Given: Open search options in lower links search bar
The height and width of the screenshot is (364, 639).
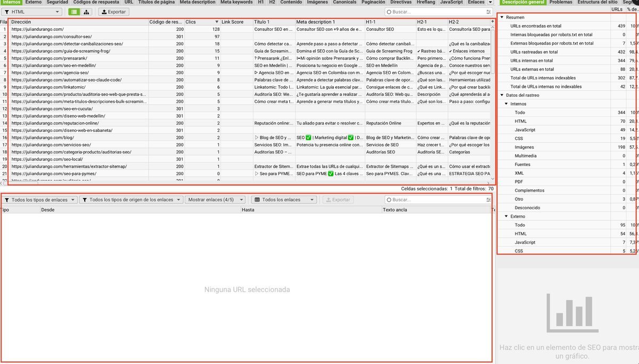Looking at the screenshot, I should (488, 200).
